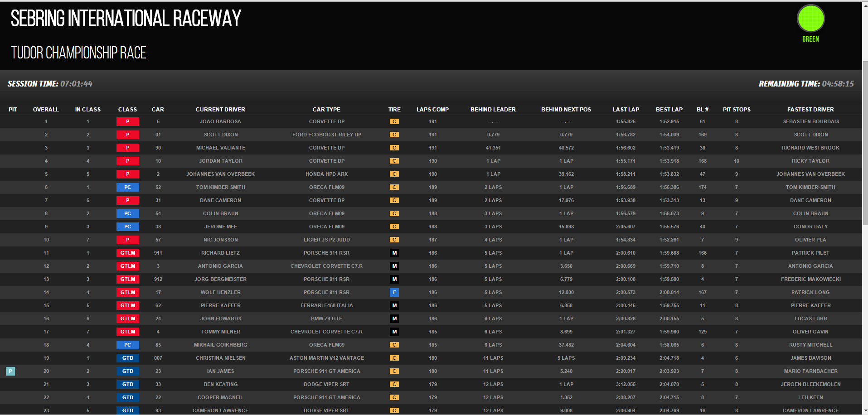Click the C tire icon for Joao Barbosa

point(394,122)
